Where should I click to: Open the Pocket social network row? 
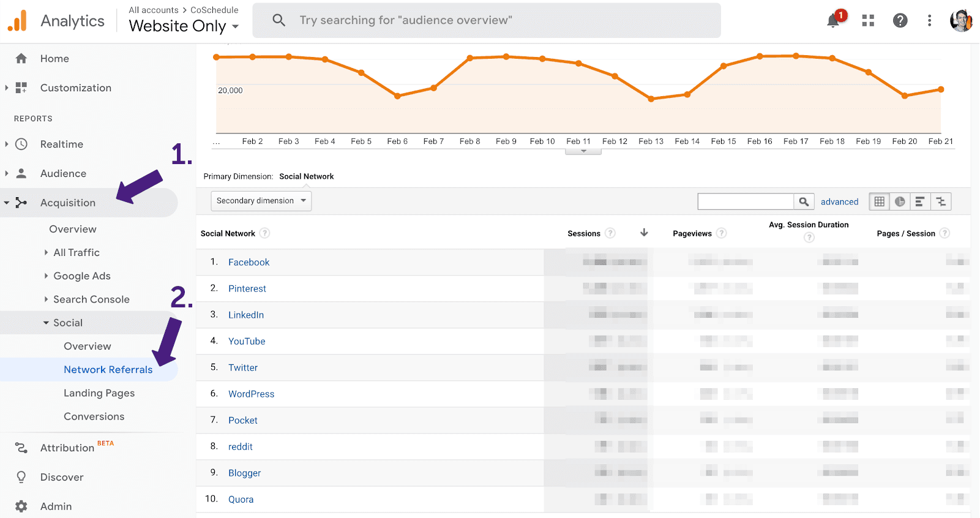point(243,420)
